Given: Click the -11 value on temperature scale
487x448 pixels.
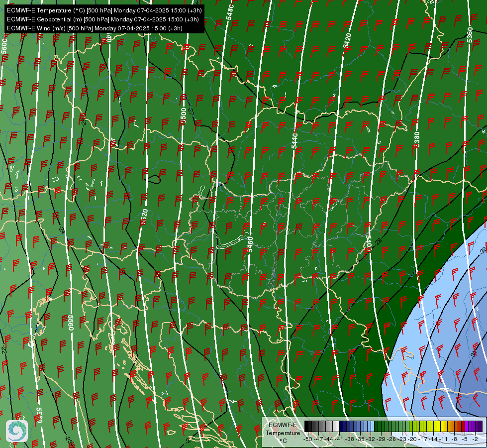Looking at the screenshot, I should (x=444, y=439).
